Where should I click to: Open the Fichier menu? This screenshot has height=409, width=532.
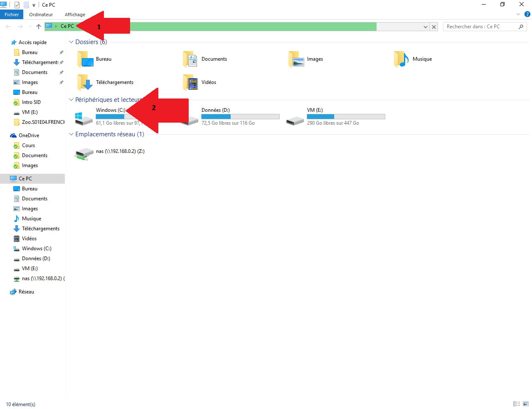(12, 15)
